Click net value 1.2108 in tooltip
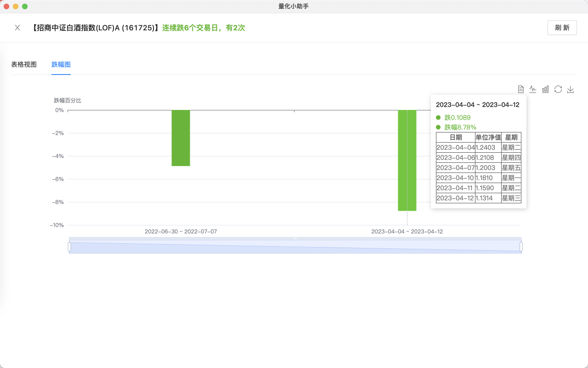This screenshot has width=588, height=368. [x=488, y=158]
